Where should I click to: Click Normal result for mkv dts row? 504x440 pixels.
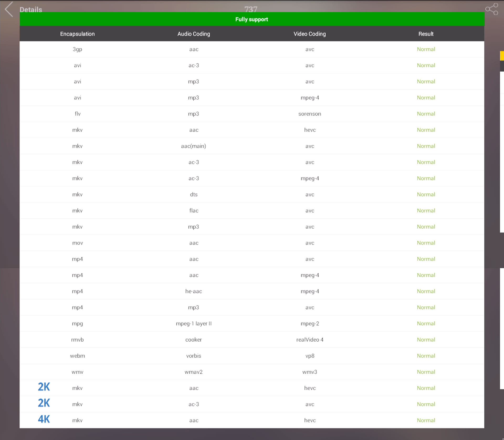click(426, 194)
